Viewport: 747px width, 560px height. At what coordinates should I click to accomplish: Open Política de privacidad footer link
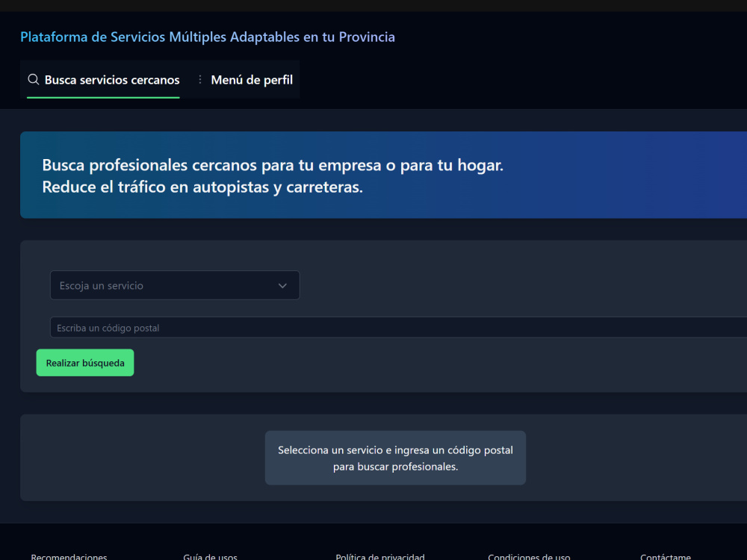coord(380,556)
